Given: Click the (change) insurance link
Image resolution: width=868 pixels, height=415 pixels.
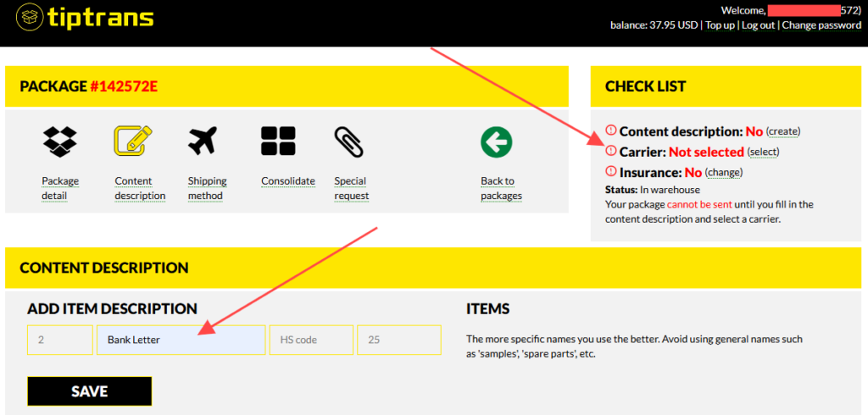Looking at the screenshot, I should [x=724, y=172].
